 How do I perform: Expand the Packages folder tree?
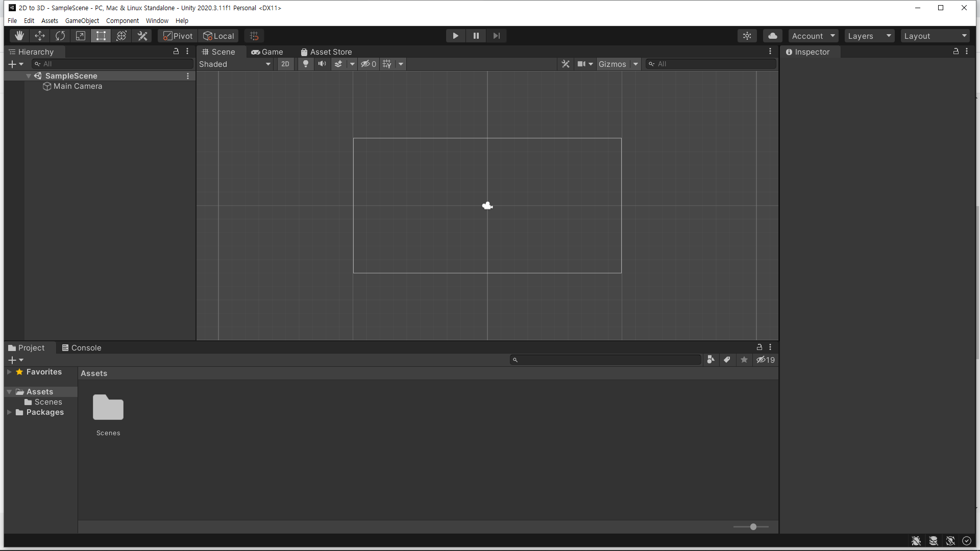(9, 412)
